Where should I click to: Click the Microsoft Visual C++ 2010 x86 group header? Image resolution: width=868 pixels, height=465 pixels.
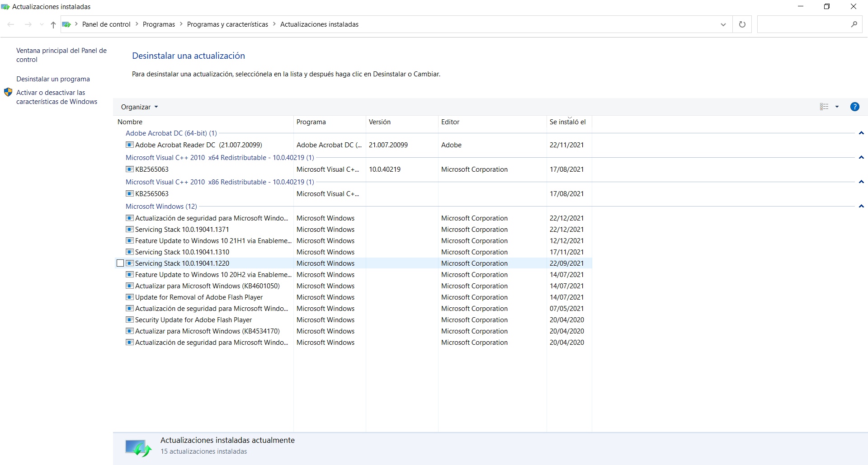pos(220,182)
